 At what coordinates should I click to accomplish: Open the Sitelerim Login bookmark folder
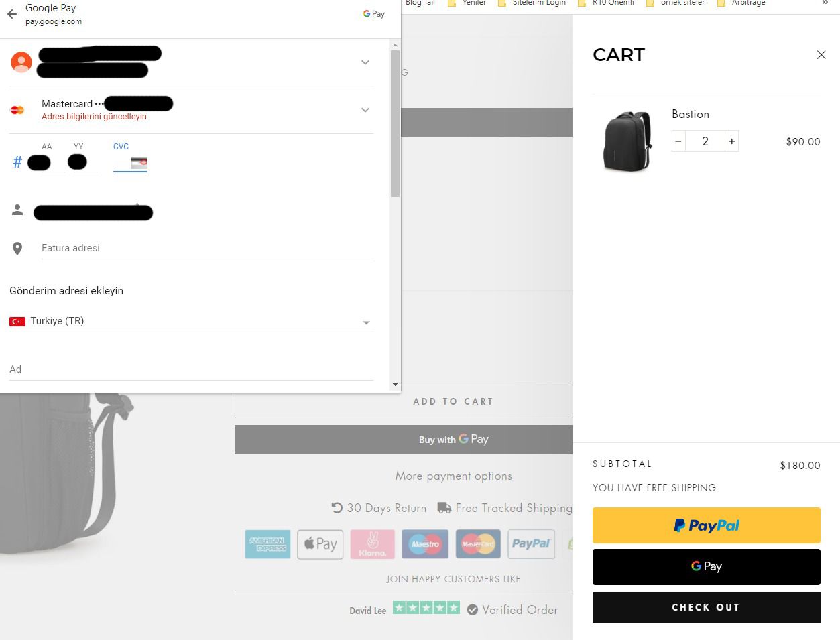[x=532, y=3]
